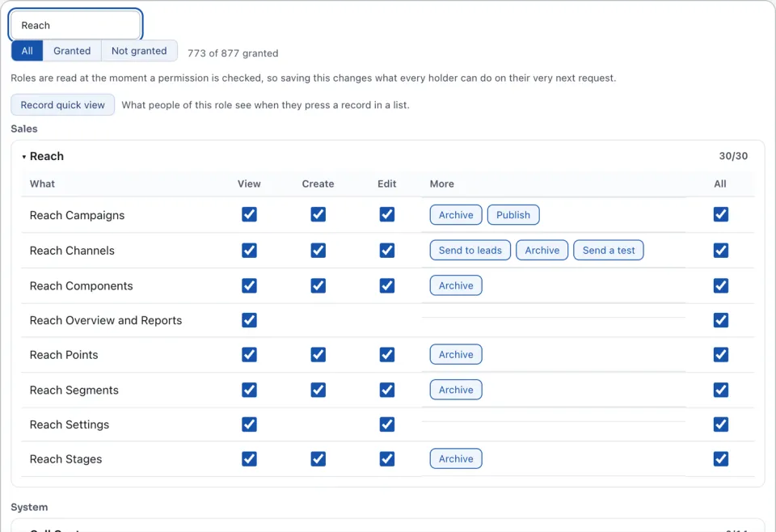Open Record quick view
This screenshot has width=776, height=532.
tap(63, 105)
